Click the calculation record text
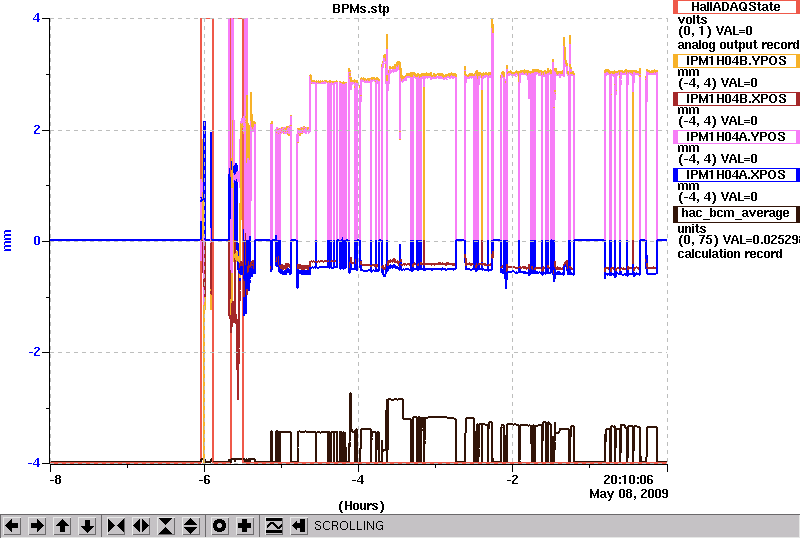Image resolution: width=800 pixels, height=538 pixels. coord(730,254)
